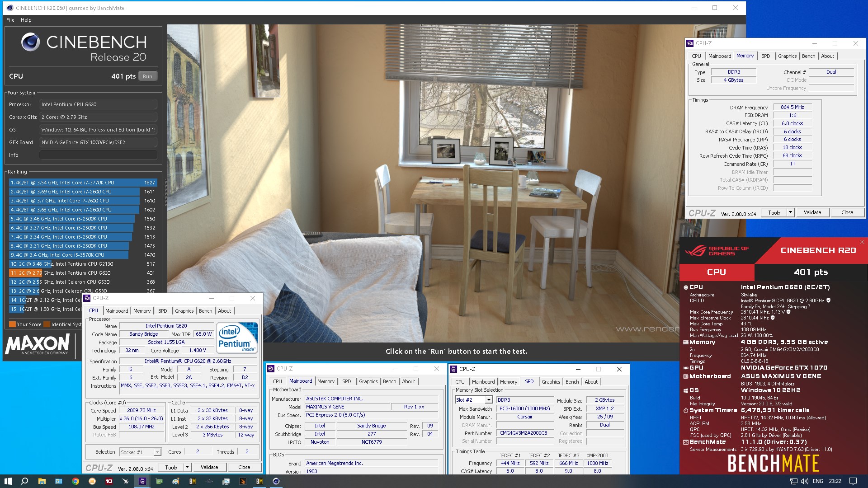This screenshot has width=868, height=488.
Task: Click the orange Your Score legend swatch
Action: coord(12,324)
